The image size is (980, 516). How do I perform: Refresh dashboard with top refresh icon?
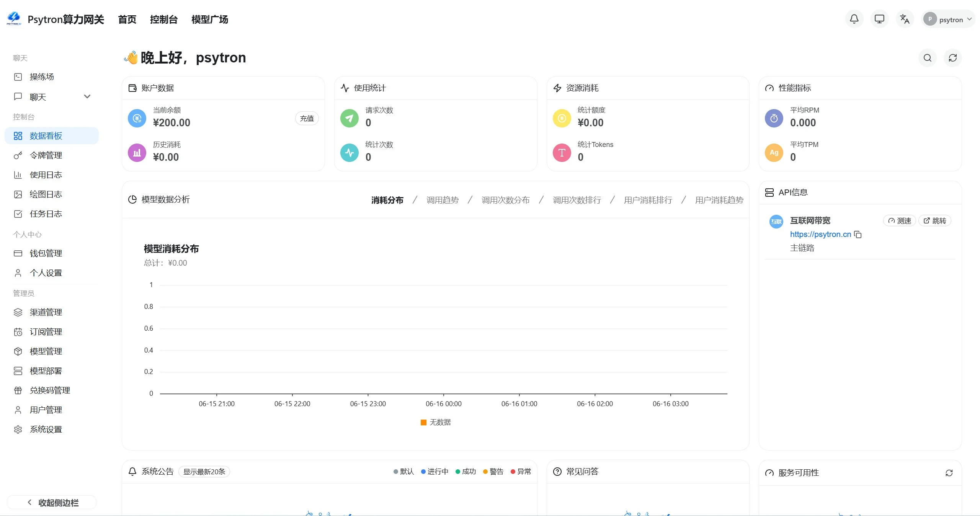click(952, 58)
